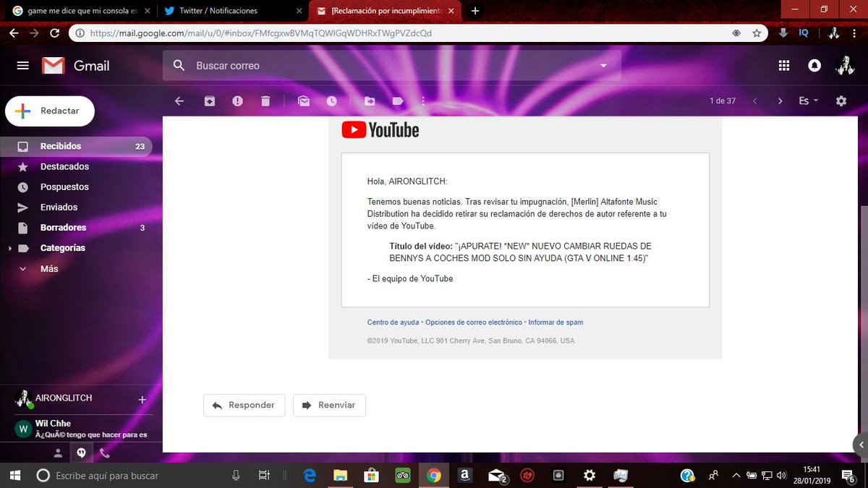Open Windows Settings gear in the taskbar
Screen dimensions: 868x488
pyautogui.click(x=590, y=476)
